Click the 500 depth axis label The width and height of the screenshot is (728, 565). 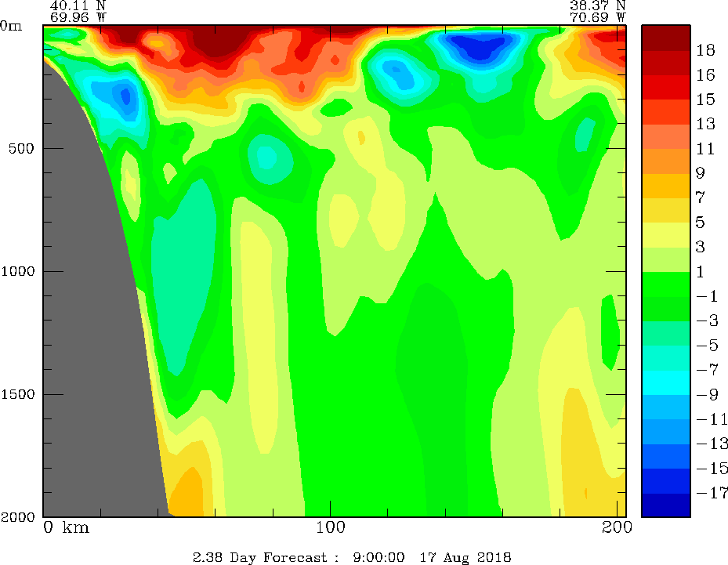tap(21, 149)
